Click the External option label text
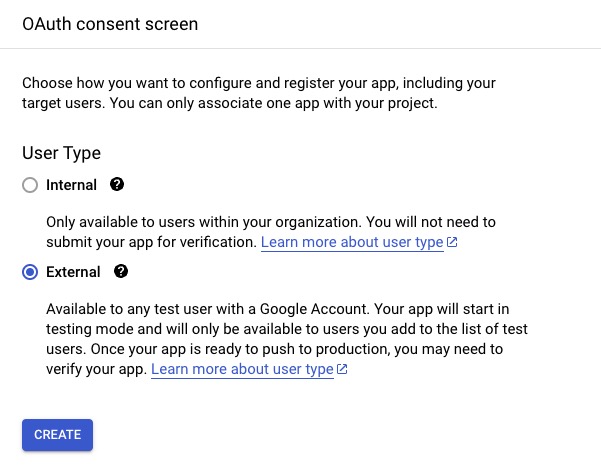Viewport: 601px width, 471px height. (x=73, y=272)
